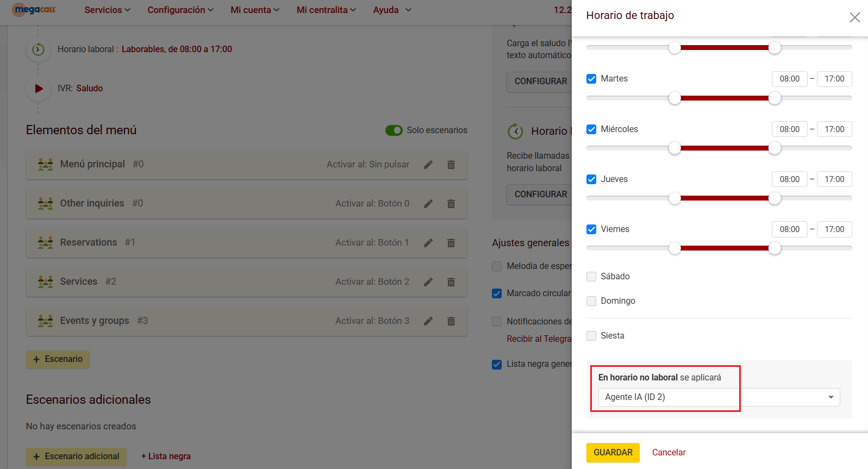Image resolution: width=868 pixels, height=469 pixels.
Task: Click the pencil edit icon for Reservations
Action: tap(428, 243)
